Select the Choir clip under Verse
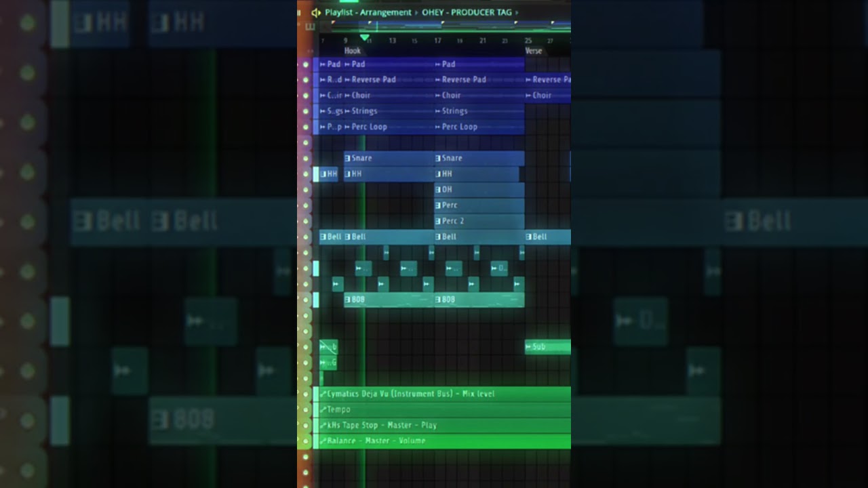The image size is (868, 488). click(548, 96)
